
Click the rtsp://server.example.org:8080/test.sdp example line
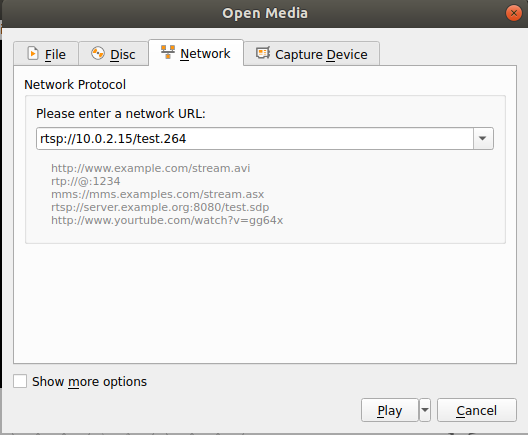click(160, 207)
